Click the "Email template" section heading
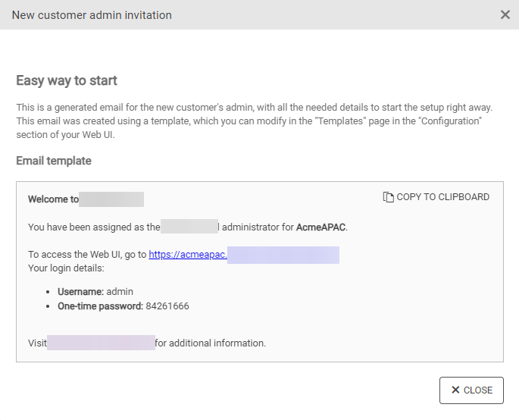 (x=54, y=161)
